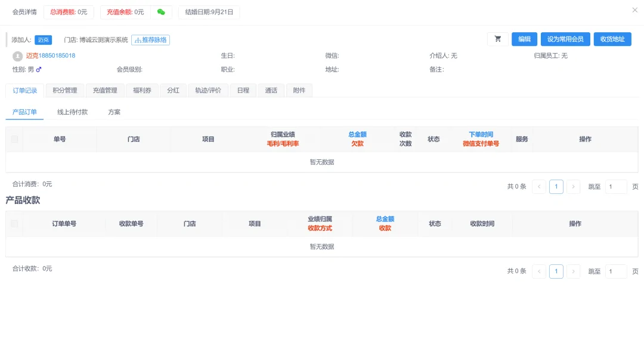
Task: Select the 订单记录 tab
Action: (x=24, y=91)
